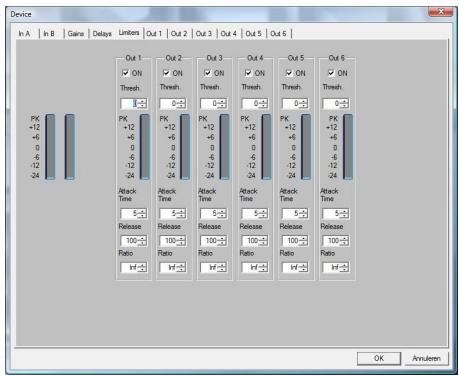459x376 pixels.
Task: Click the Out 1 peak level meter
Action: (x=145, y=147)
